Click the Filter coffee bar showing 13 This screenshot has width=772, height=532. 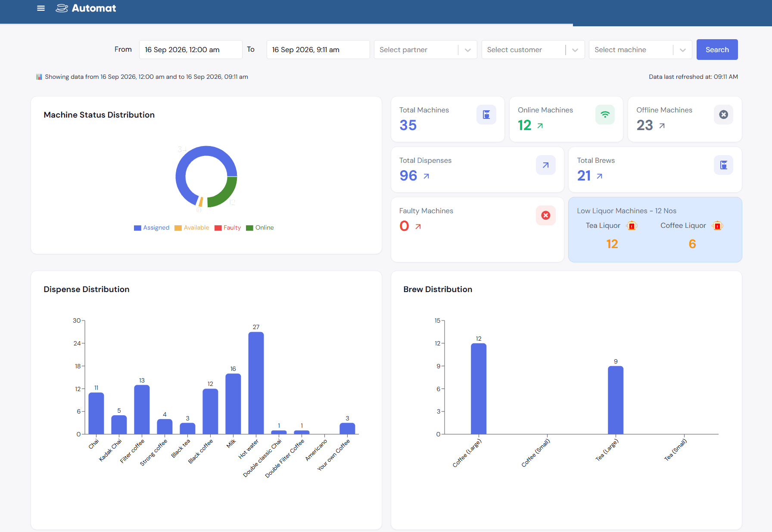pos(142,410)
